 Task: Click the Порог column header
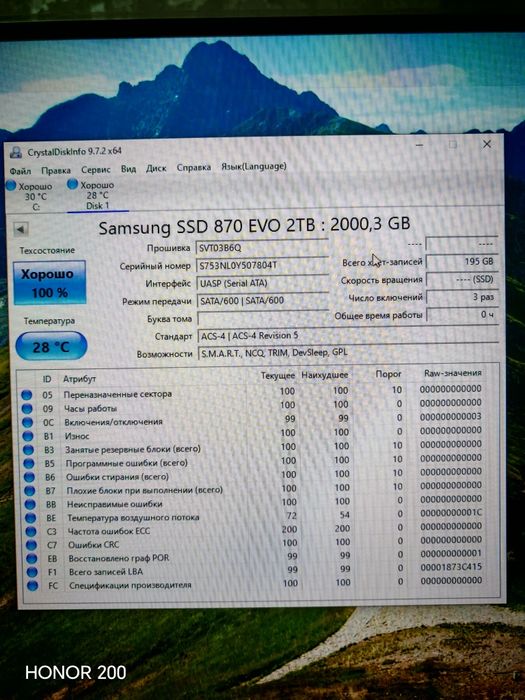click(x=388, y=374)
